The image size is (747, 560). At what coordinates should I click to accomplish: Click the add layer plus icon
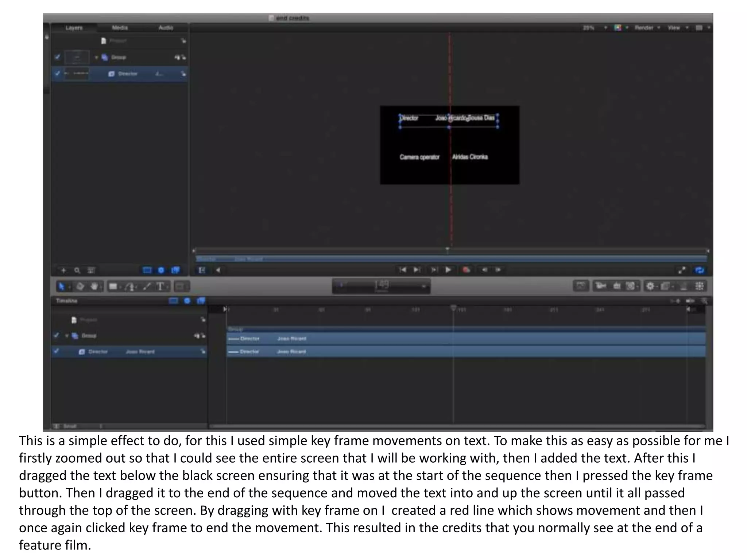click(63, 271)
